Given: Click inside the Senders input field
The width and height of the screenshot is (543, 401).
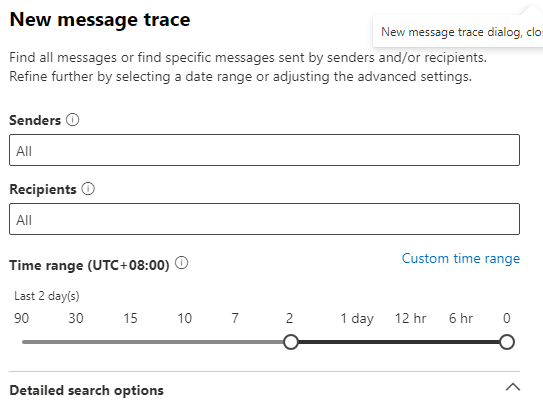Looking at the screenshot, I should [265, 150].
